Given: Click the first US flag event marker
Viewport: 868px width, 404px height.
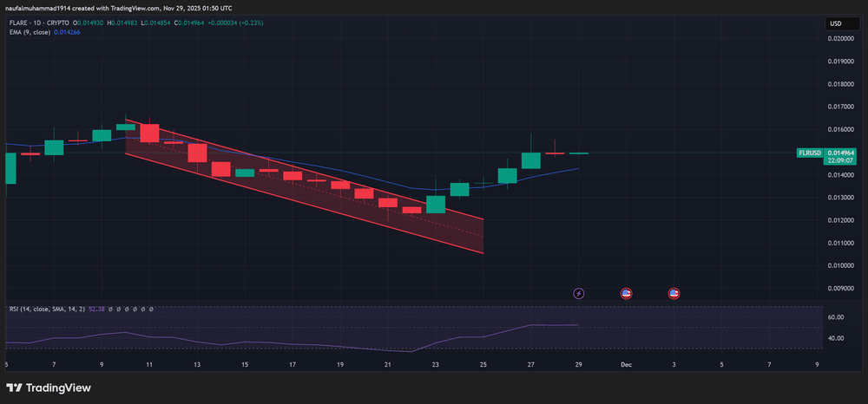Looking at the screenshot, I should coord(626,294).
